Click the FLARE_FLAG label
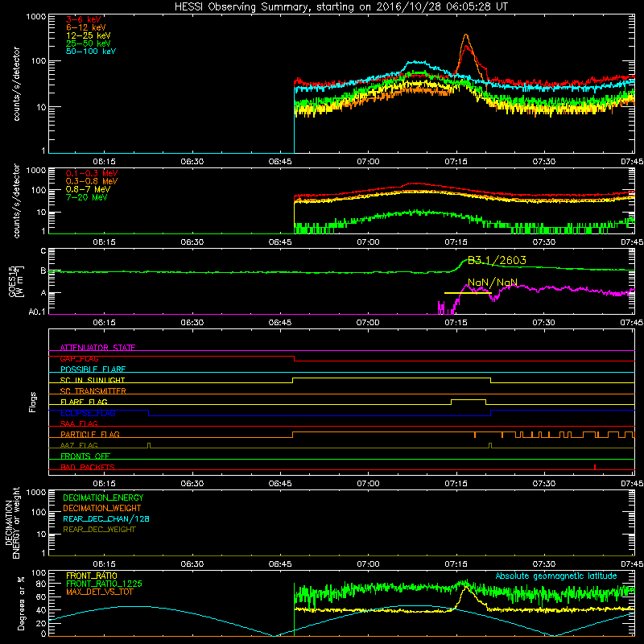The image size is (644, 644). [x=84, y=402]
